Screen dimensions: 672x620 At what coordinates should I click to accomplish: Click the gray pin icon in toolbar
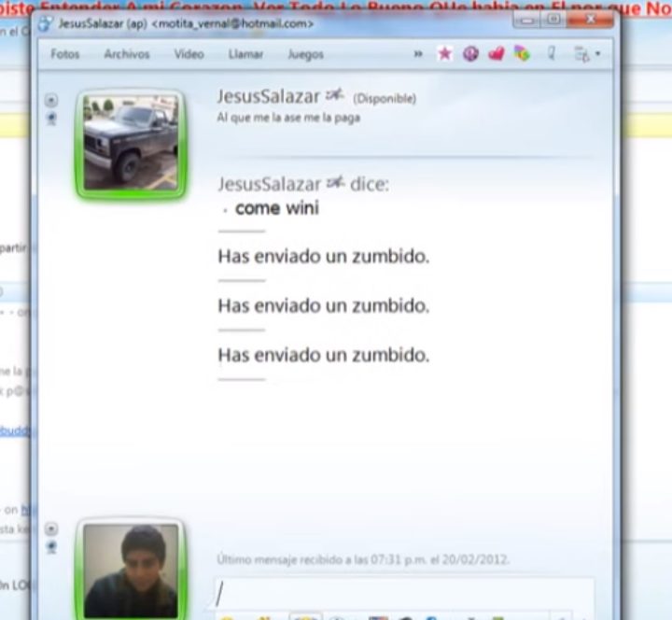552,54
